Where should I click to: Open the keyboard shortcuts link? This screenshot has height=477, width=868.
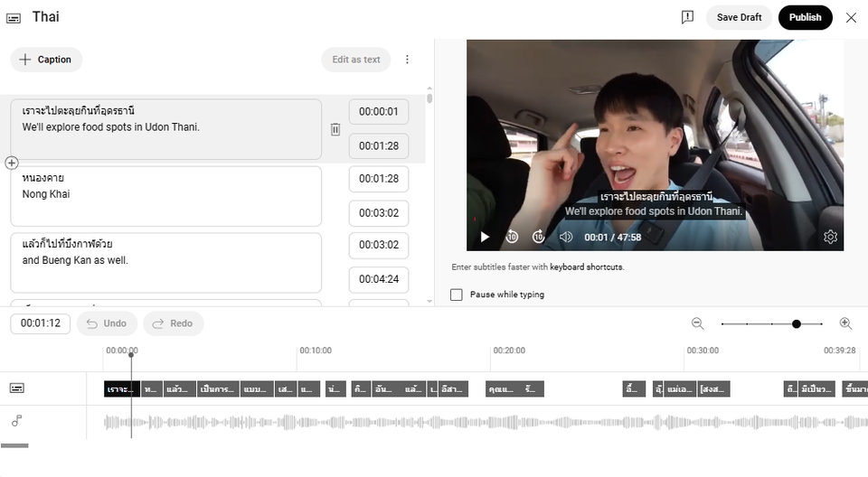[x=587, y=267]
